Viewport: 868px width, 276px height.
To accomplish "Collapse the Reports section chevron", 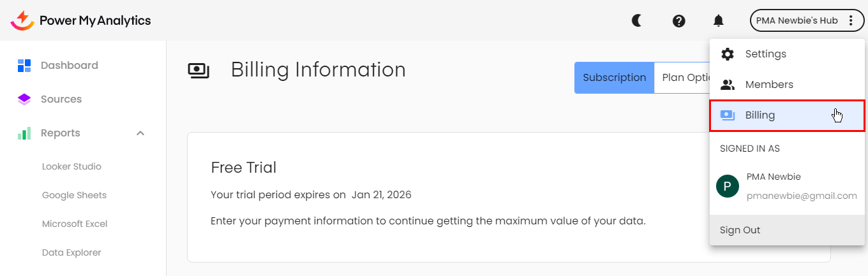I will tap(141, 133).
